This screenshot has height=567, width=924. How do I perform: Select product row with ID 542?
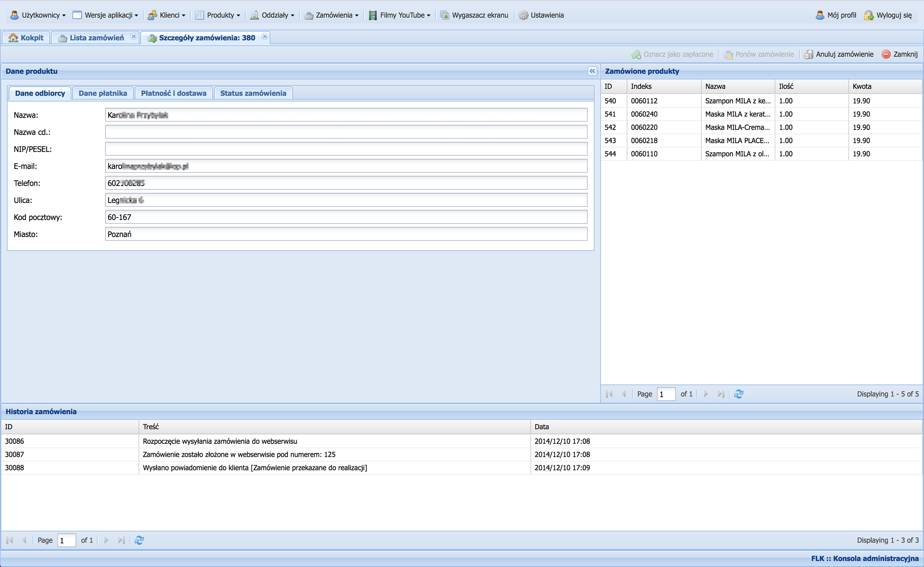[x=610, y=127]
